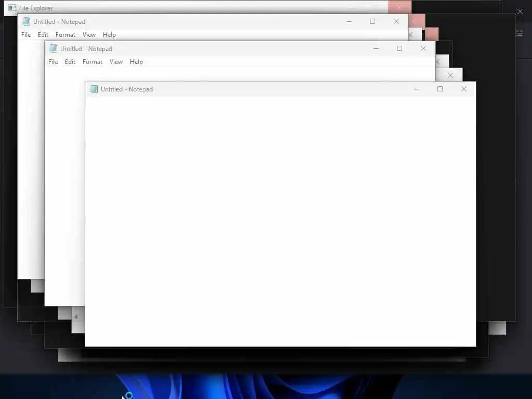Click the Notepad icon in the front window's title bar

point(94,89)
